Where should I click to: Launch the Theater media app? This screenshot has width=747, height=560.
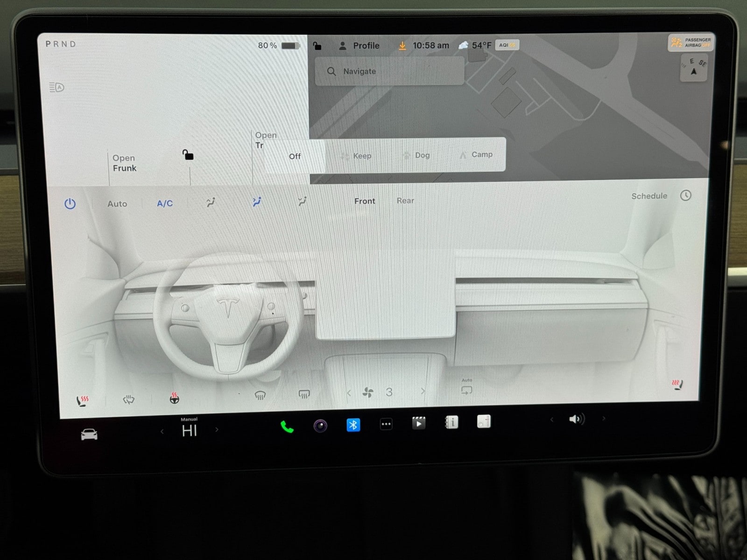tap(418, 423)
